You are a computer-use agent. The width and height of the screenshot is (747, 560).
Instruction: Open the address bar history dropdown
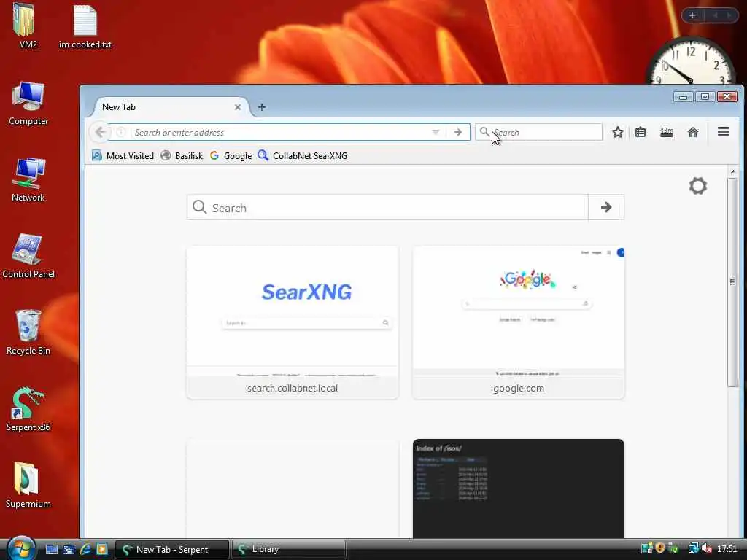(436, 132)
